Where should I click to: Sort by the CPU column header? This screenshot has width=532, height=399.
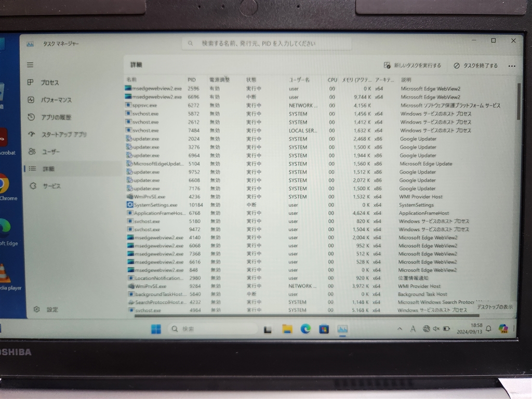(x=332, y=79)
